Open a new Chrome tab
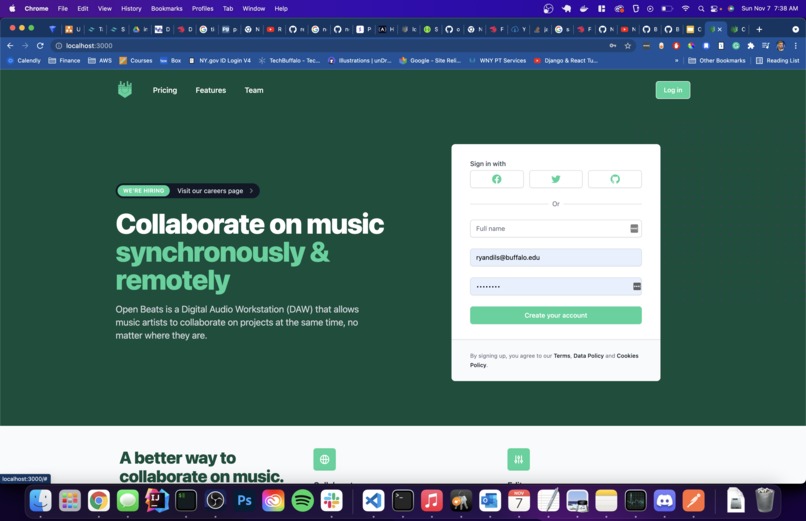 (759, 29)
